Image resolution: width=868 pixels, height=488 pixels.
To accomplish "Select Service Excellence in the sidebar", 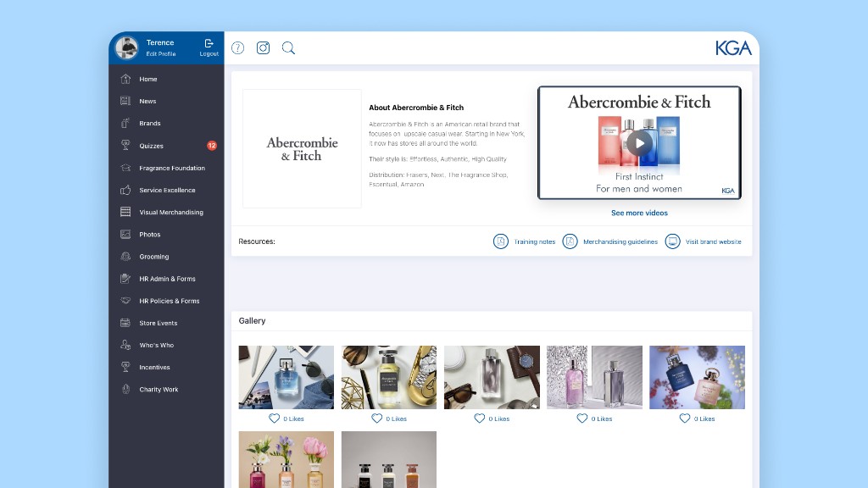I will (166, 190).
